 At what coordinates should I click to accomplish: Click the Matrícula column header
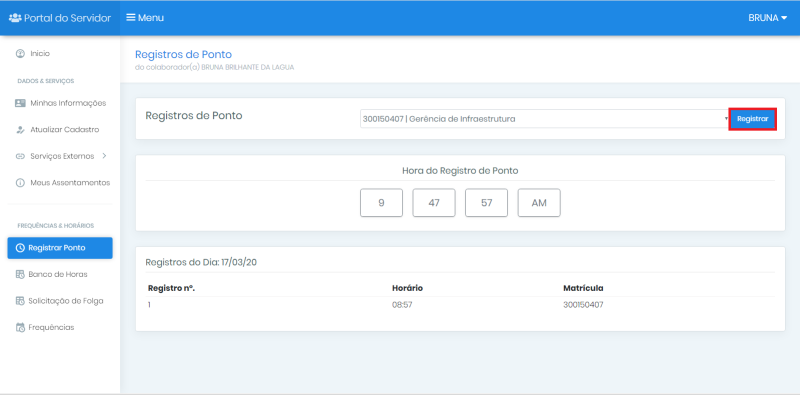click(x=583, y=288)
